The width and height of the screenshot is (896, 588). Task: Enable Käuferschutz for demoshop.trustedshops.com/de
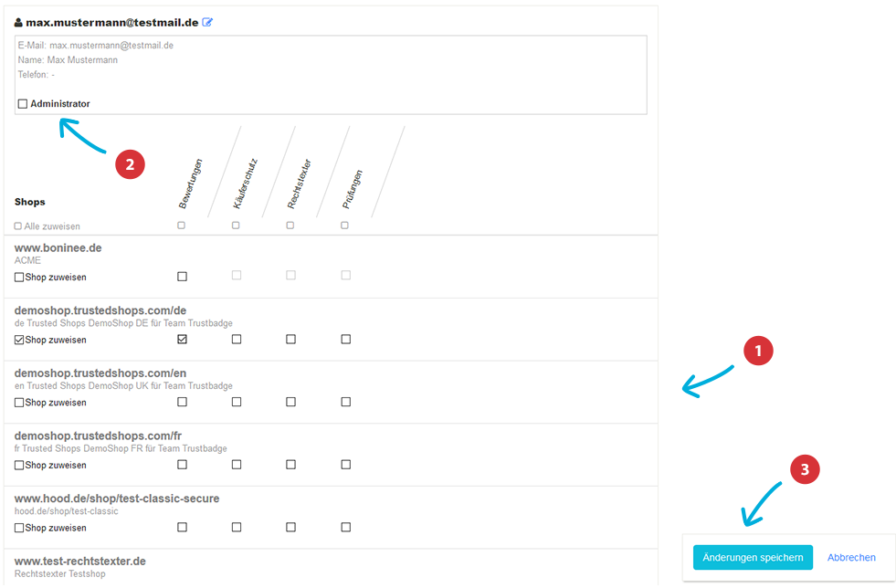(237, 339)
